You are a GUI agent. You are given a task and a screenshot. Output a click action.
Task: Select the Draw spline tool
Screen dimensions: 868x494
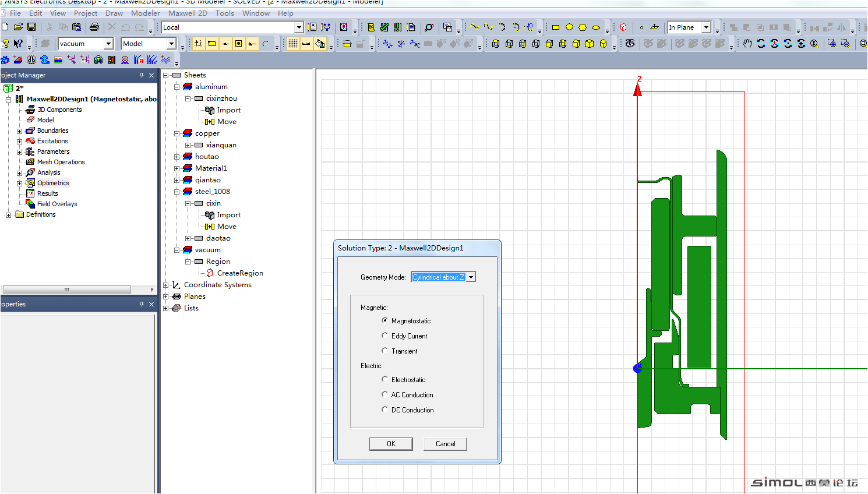(x=488, y=27)
